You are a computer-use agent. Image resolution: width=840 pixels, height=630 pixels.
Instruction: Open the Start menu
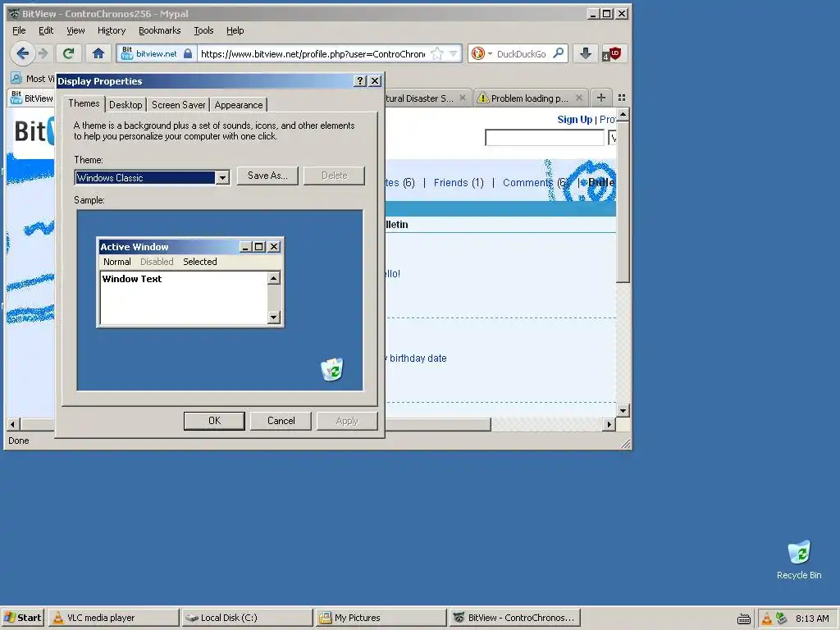[23, 618]
